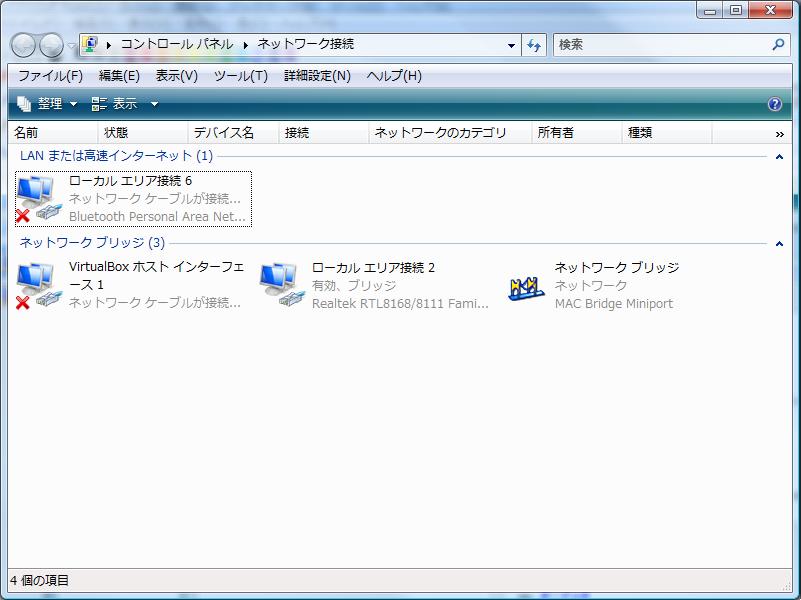
Task: Click the 表示 views toolbar button
Action: coord(114,104)
